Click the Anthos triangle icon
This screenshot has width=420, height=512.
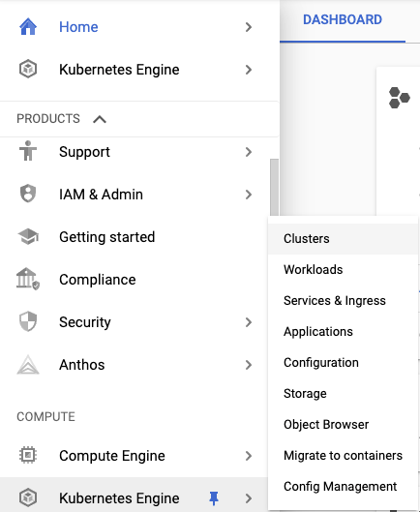[28, 365]
